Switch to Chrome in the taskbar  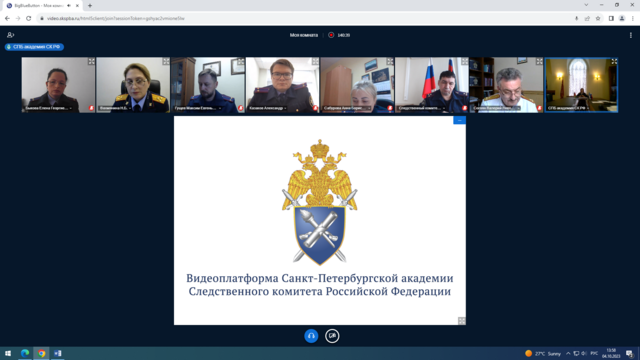pyautogui.click(x=41, y=353)
